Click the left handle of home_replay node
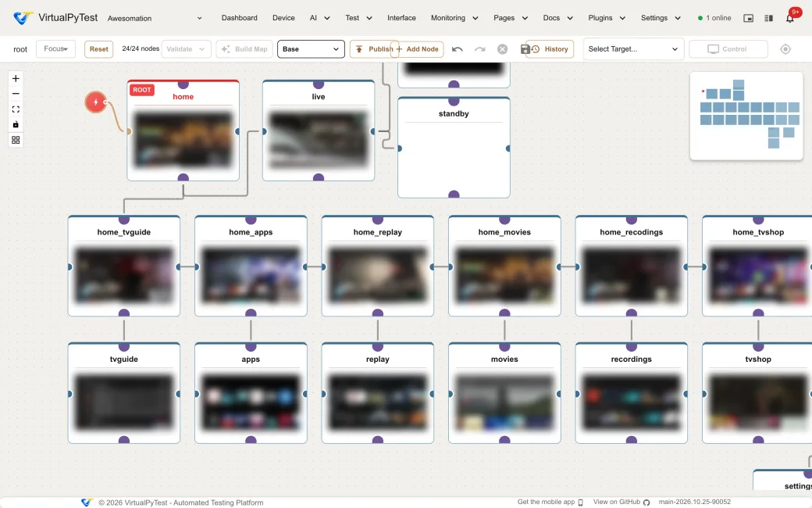The image size is (812, 508). tap(324, 267)
